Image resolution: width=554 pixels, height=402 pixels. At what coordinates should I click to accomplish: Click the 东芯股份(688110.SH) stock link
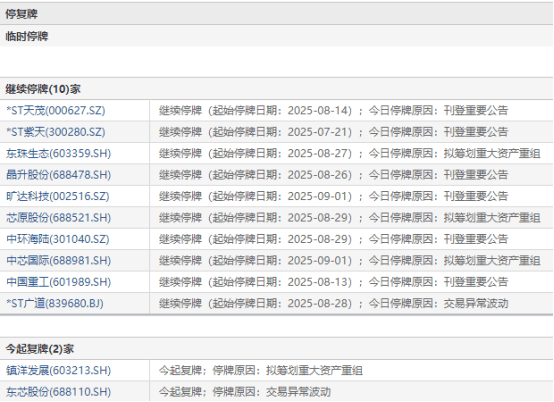click(59, 392)
